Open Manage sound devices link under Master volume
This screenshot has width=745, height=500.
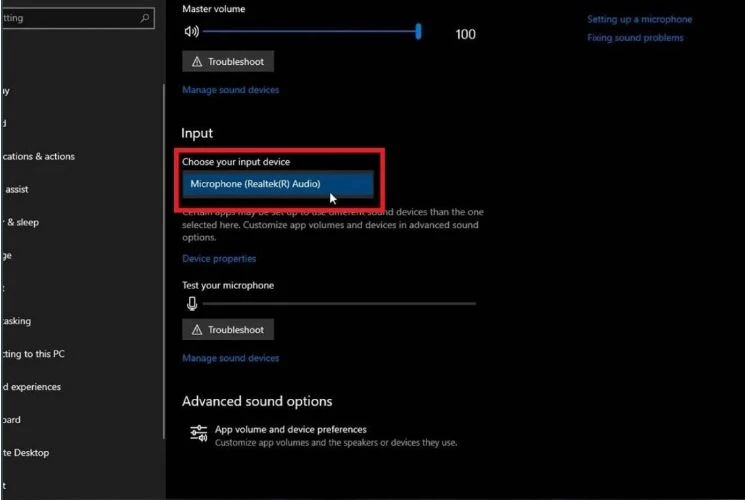click(x=230, y=90)
